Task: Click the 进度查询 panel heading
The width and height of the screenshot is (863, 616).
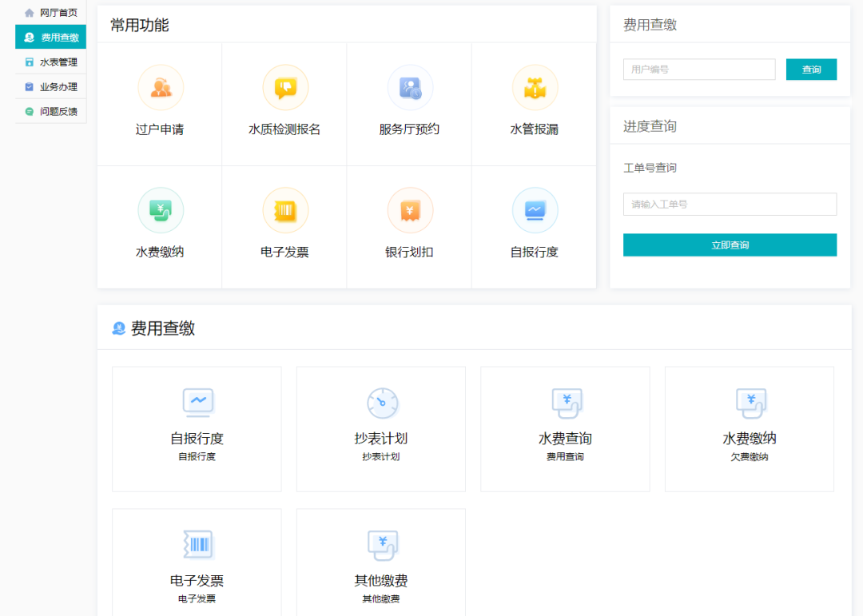Action: click(x=650, y=126)
